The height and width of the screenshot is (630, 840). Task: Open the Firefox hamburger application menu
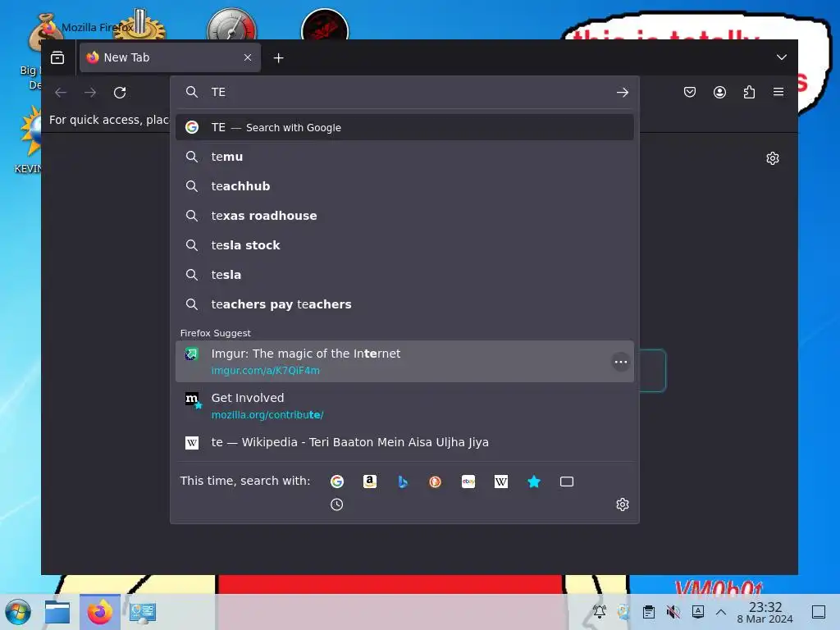click(x=778, y=92)
